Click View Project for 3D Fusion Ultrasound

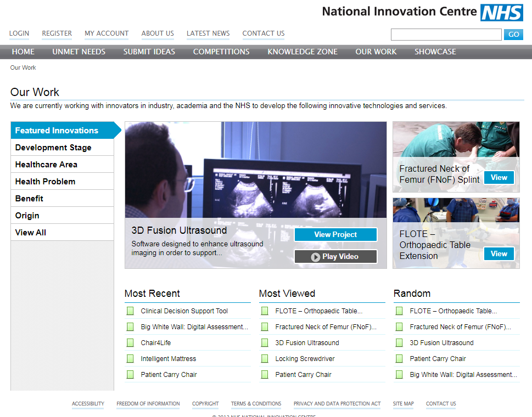(x=335, y=235)
